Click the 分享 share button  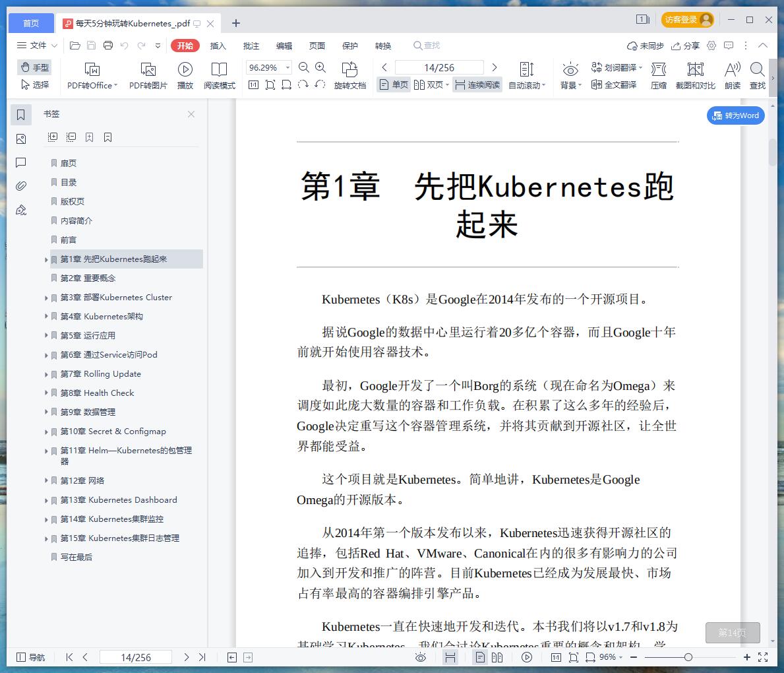(x=685, y=46)
